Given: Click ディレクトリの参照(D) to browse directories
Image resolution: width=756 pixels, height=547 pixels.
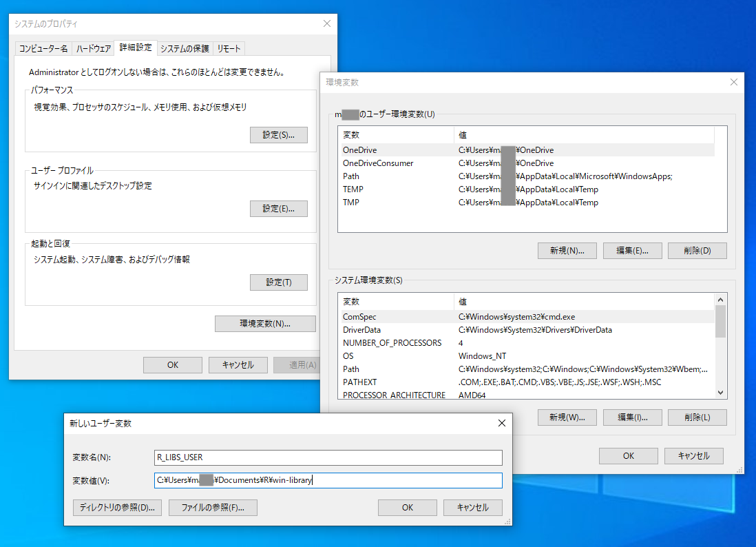Looking at the screenshot, I should coord(117,508).
